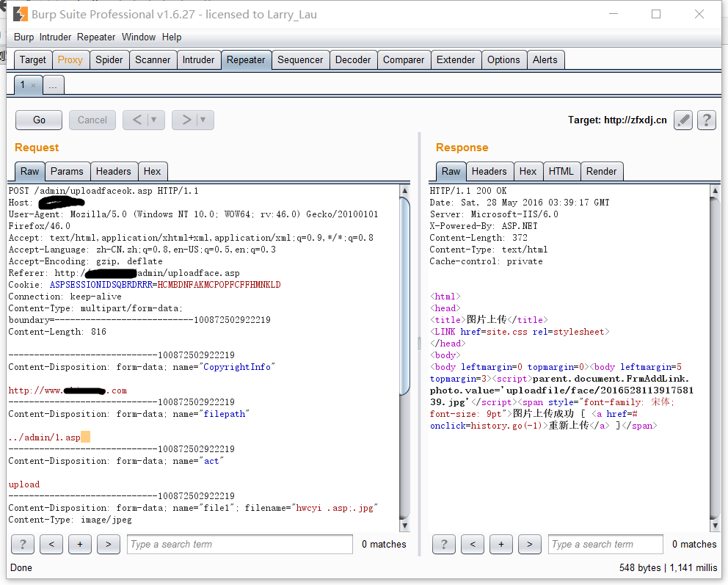Image resolution: width=728 pixels, height=585 pixels.
Task: Click response pane scrollbar down arrow
Action: tap(715, 526)
